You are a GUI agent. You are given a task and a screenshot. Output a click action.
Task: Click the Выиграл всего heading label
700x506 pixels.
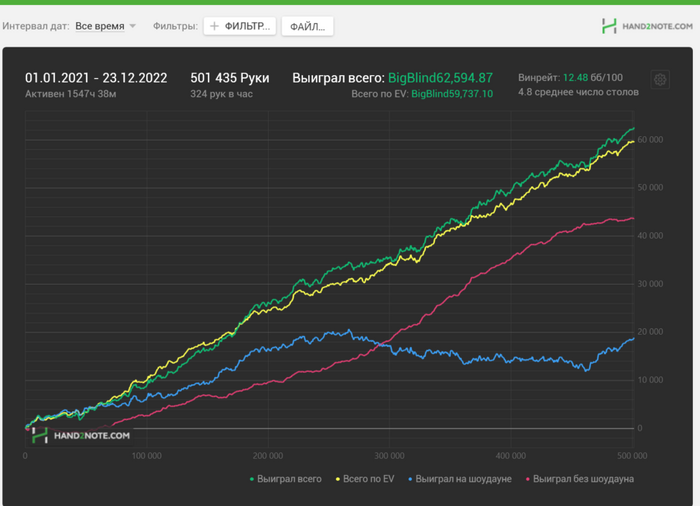pyautogui.click(x=338, y=78)
